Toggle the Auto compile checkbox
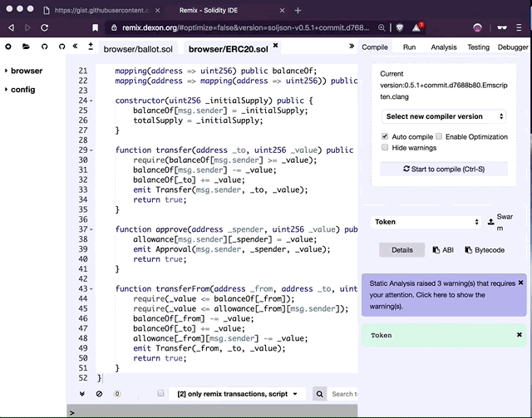Screen dimensions: 532x418 click(x=385, y=136)
